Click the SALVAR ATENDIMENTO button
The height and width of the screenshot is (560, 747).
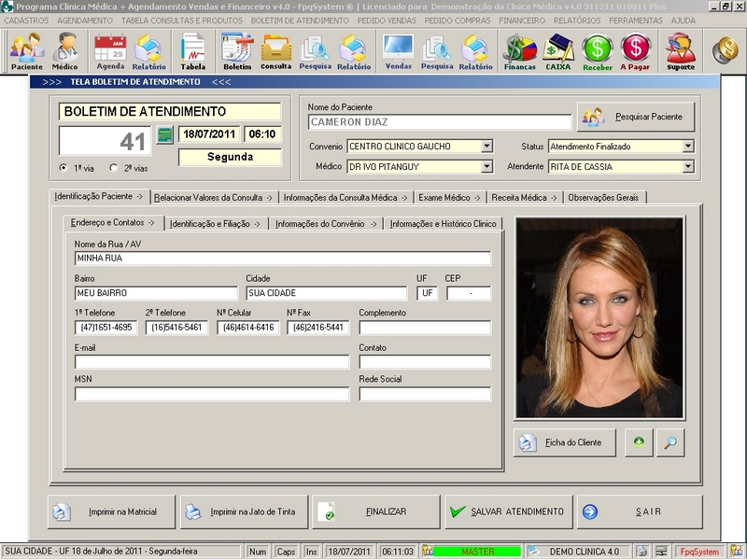point(506,512)
